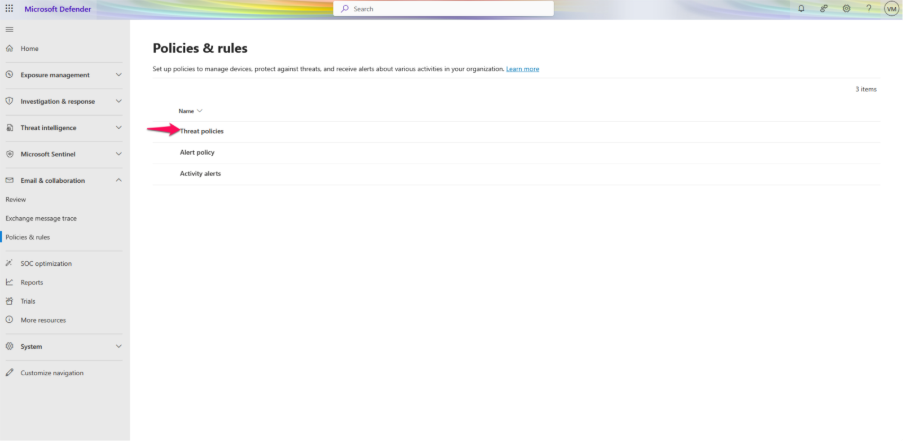Expand the Investigation & response section
903x441 pixels.
[118, 101]
